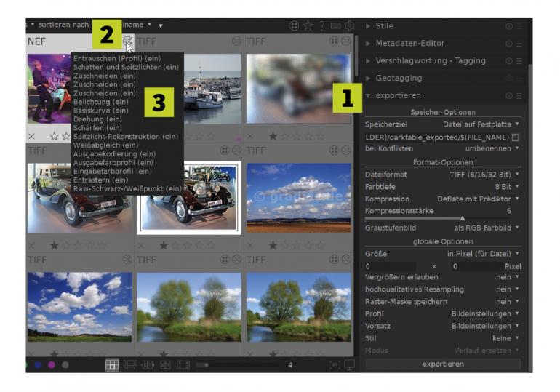Reject the blurred TIFF image with X
The width and height of the screenshot is (560, 392).
(x=250, y=136)
